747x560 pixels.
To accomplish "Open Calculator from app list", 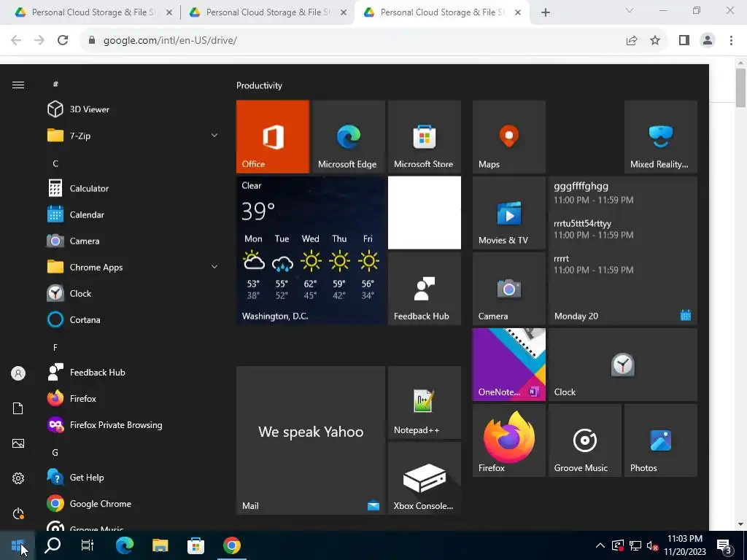I will coord(133,188).
